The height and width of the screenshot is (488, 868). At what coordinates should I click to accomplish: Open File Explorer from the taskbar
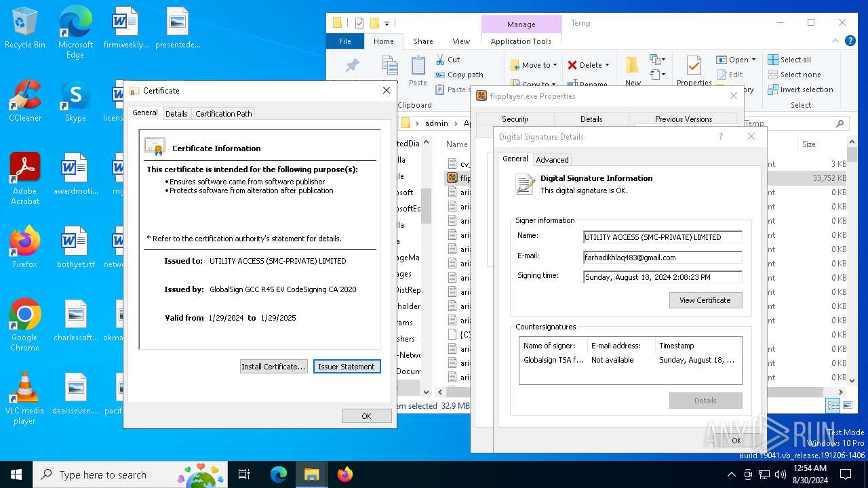[x=311, y=474]
